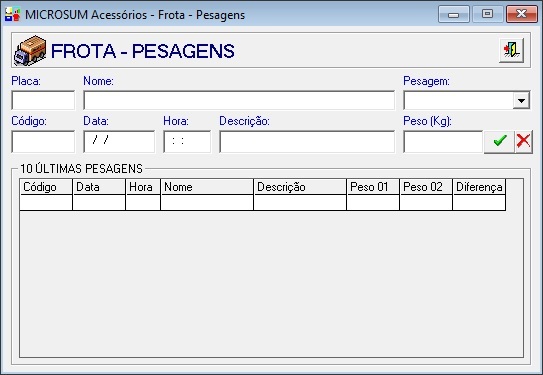Focus the Nome input field
The width and height of the screenshot is (543, 375).
pos(239,100)
